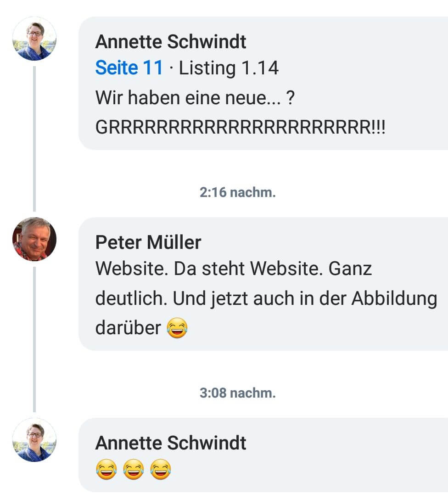Open Annette Schwindt's top profile picture

point(34,39)
